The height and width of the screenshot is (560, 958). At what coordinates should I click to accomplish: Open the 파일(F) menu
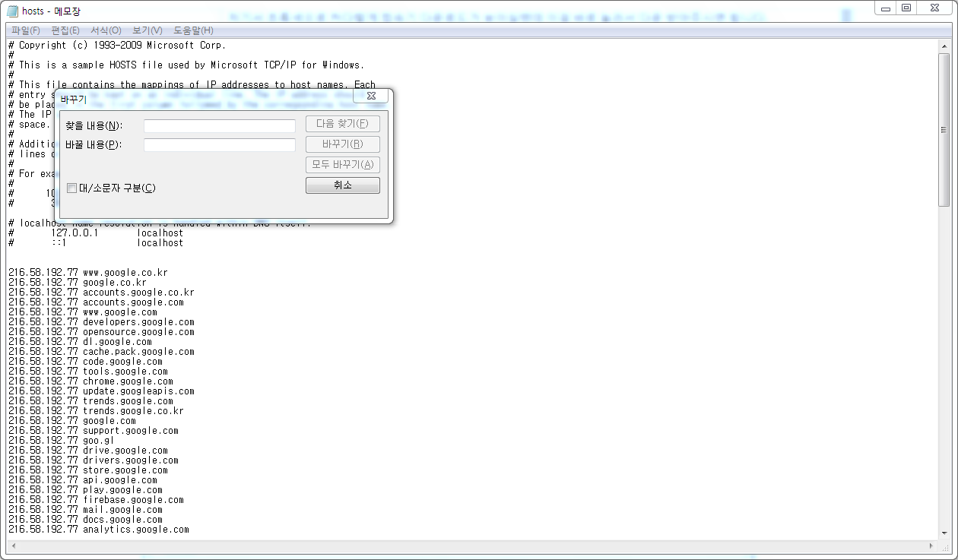click(26, 30)
